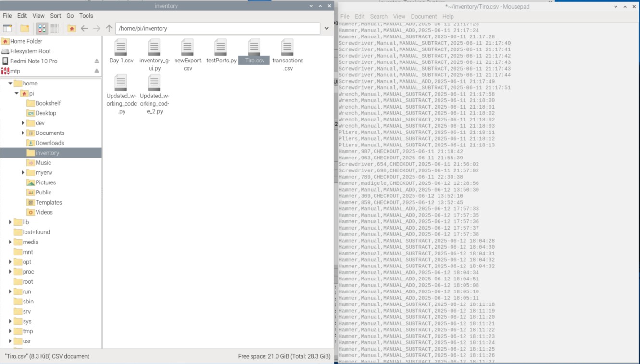The image size is (640, 364).
Task: Open the Sort menu
Action: [56, 16]
